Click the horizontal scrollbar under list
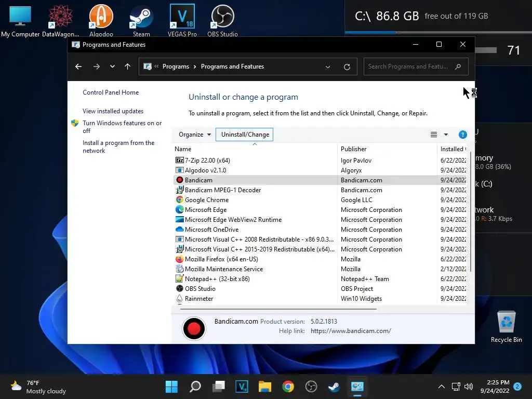 278,309
